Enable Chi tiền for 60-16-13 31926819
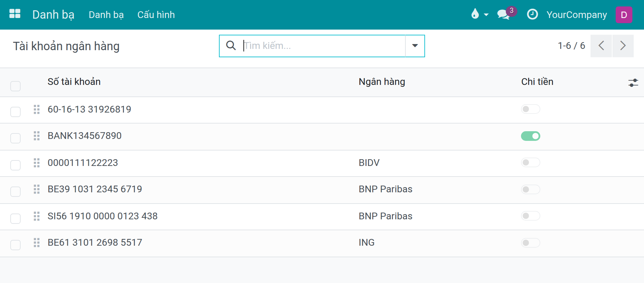The image size is (644, 283). pyautogui.click(x=531, y=109)
